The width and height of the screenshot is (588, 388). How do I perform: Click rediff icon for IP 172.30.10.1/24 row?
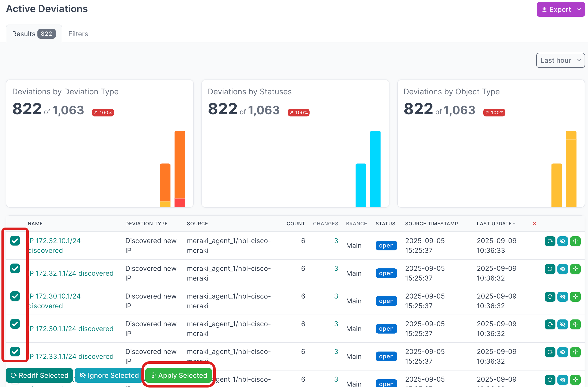point(550,296)
